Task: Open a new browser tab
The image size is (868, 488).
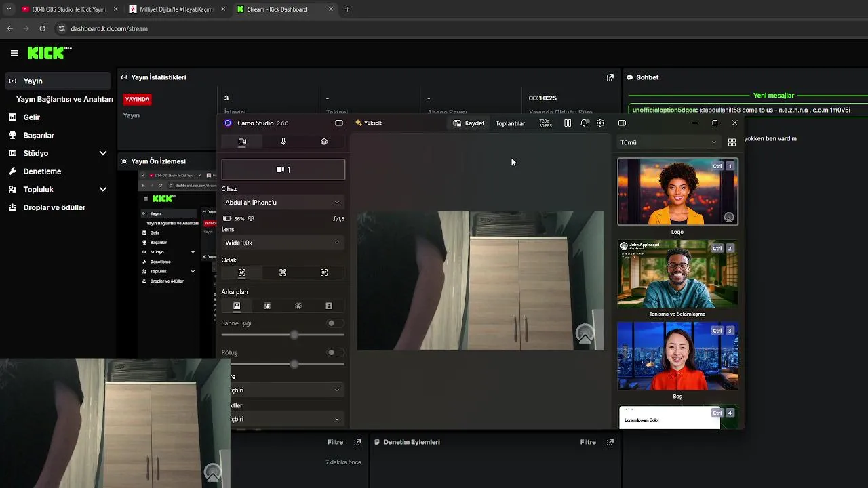Action: tap(347, 9)
